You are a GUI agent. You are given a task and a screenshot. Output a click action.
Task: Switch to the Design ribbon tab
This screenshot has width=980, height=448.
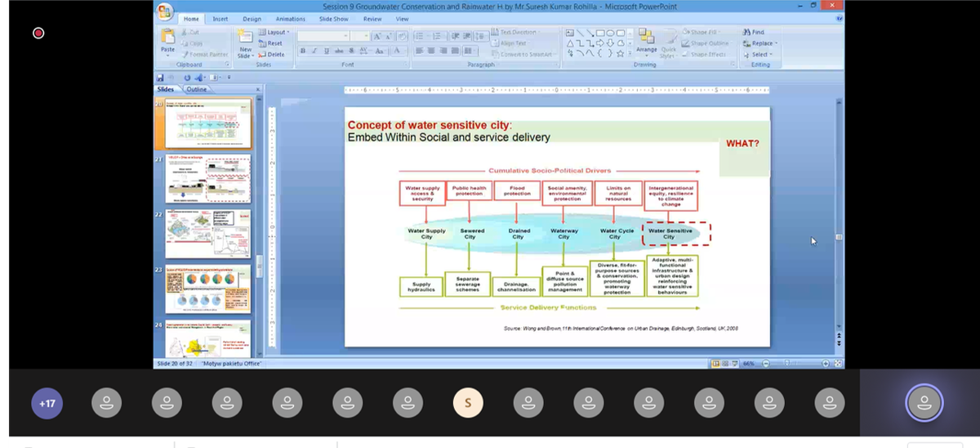coord(252,19)
